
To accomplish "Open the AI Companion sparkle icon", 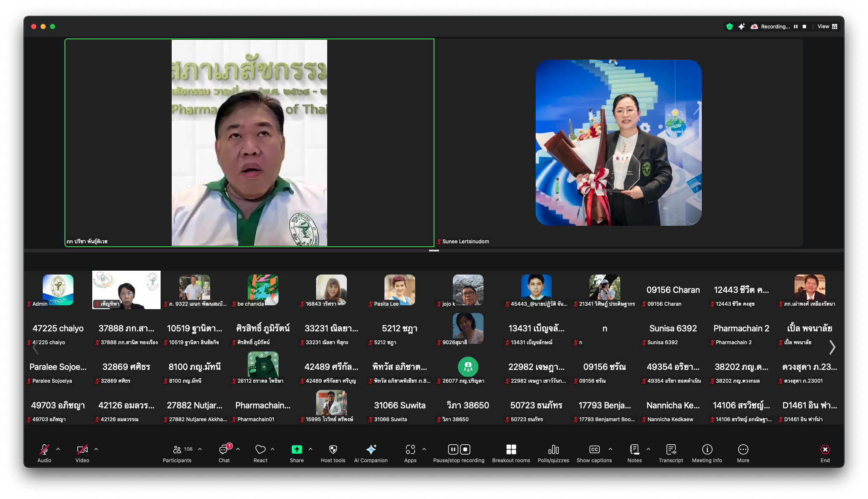I will [x=371, y=449].
